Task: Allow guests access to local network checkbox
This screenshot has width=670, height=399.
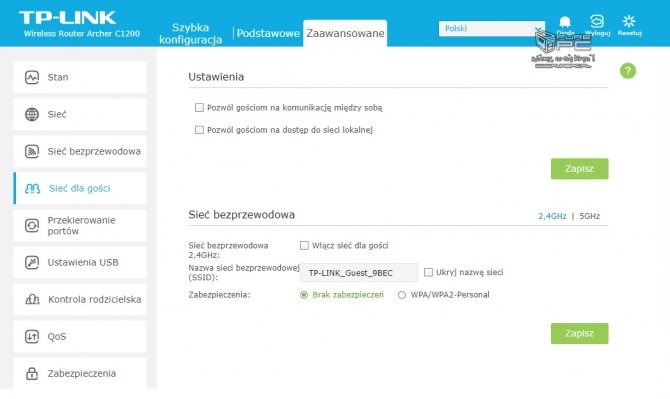Action: click(x=199, y=129)
